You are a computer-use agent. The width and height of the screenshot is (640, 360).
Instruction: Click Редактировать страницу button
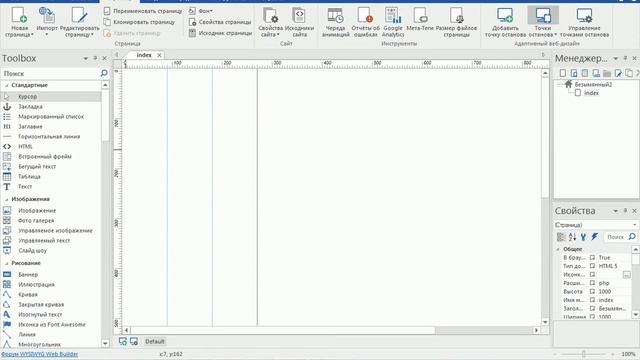(80, 22)
